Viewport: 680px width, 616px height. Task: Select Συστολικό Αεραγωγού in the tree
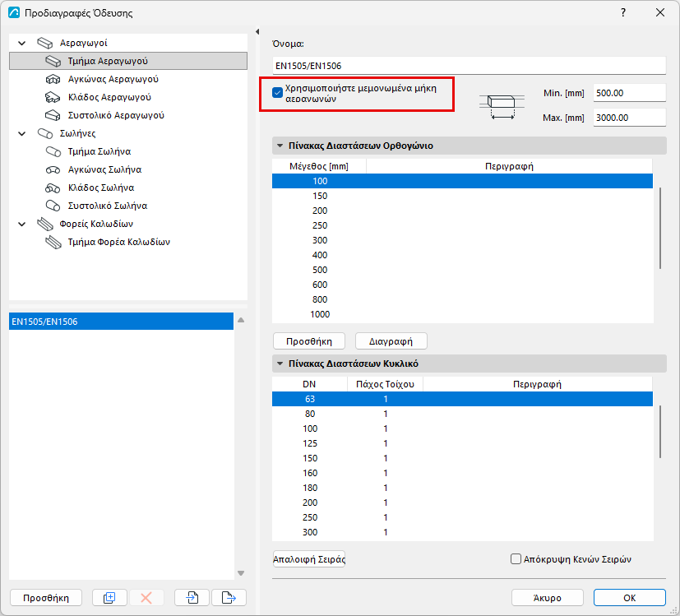[105, 115]
